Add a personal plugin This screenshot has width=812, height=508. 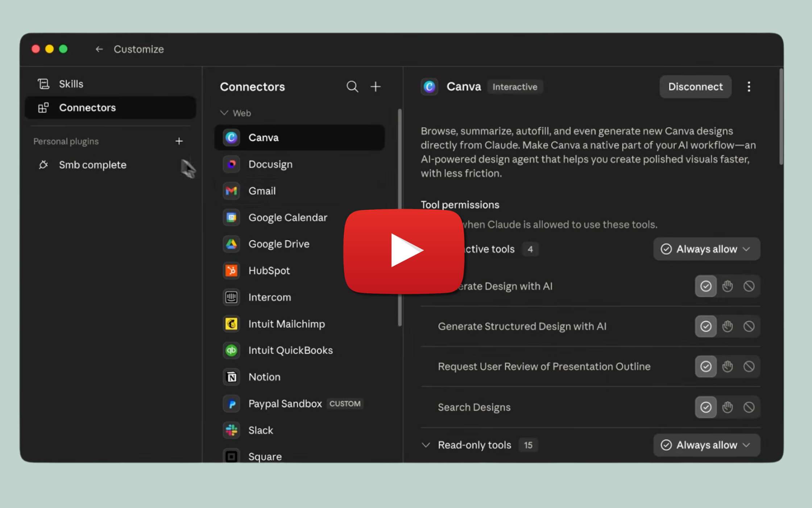pyautogui.click(x=179, y=141)
